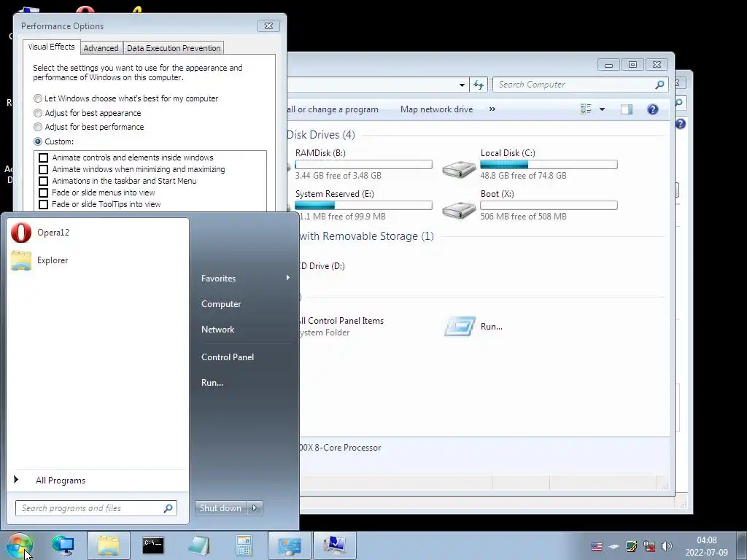Click the Run... icon in Computer window

coord(460,327)
